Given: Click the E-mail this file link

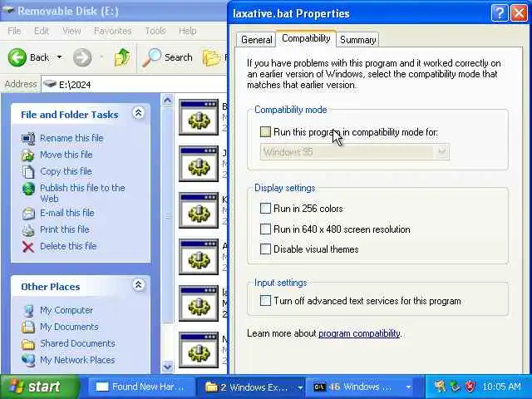Looking at the screenshot, I should [67, 213].
